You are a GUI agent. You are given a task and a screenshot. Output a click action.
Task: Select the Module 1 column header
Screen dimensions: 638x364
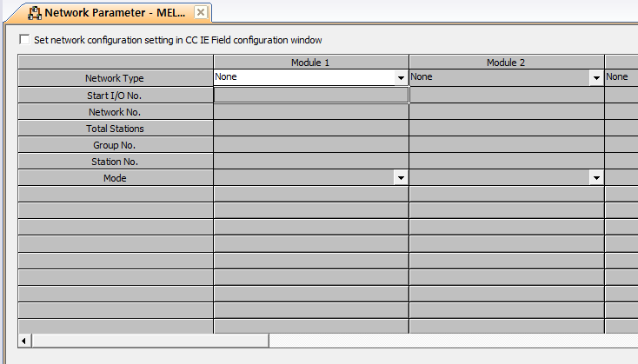(311, 63)
